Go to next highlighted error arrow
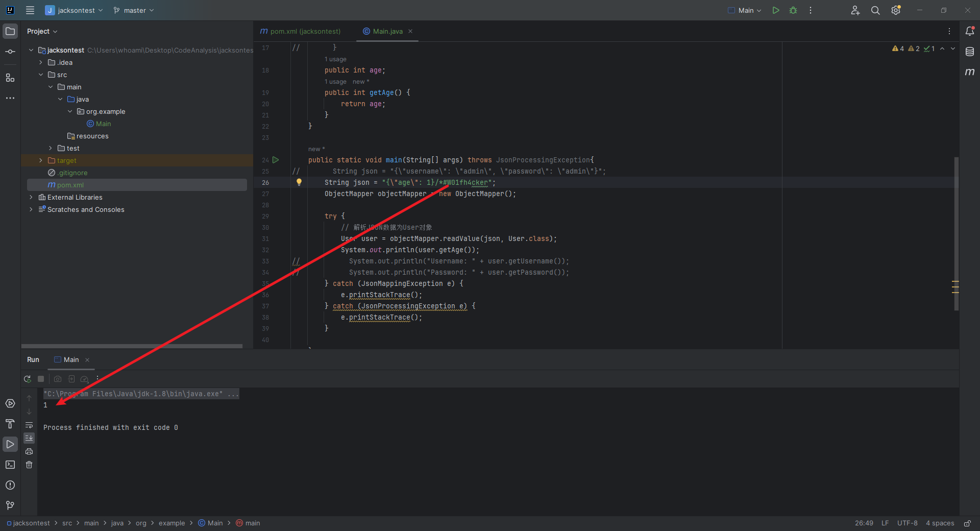The height and width of the screenshot is (531, 980). [x=953, y=49]
